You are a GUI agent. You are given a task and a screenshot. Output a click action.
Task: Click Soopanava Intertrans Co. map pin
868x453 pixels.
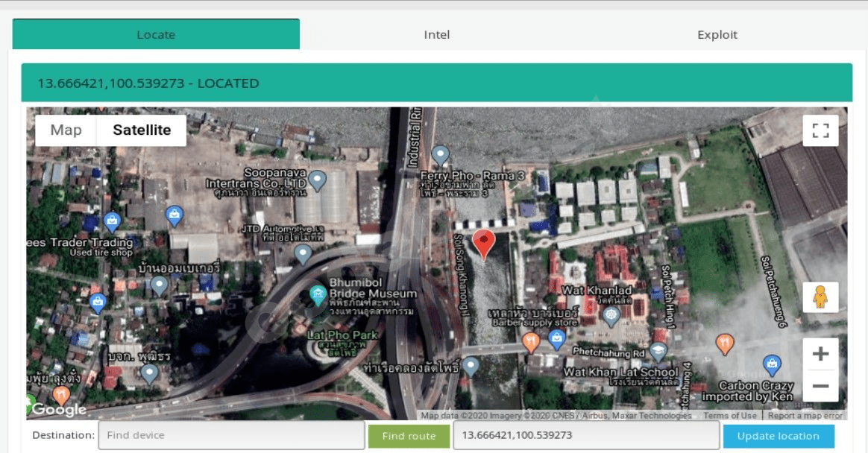pos(318,180)
